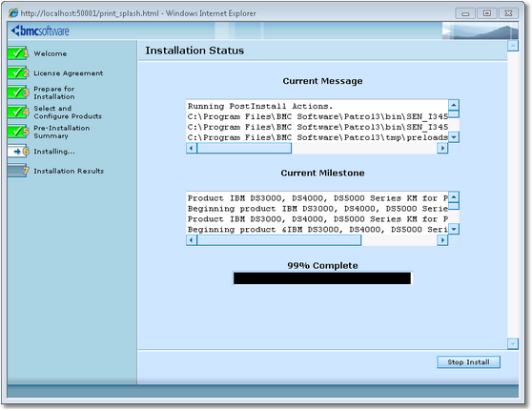Select the Pre-Installation Summary step label
Viewport: 532px width, 411px height.
pyautogui.click(x=61, y=132)
